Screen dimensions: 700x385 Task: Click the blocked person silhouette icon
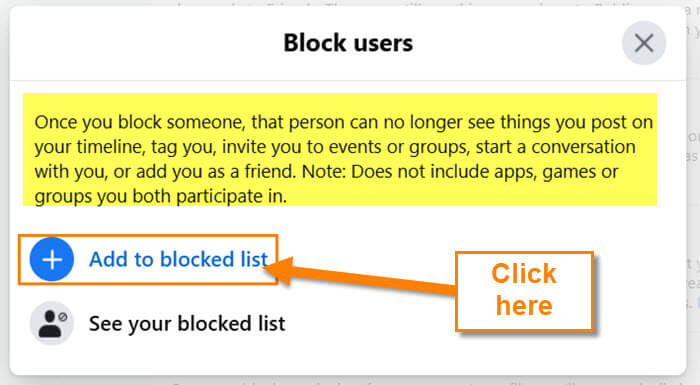[x=52, y=323]
